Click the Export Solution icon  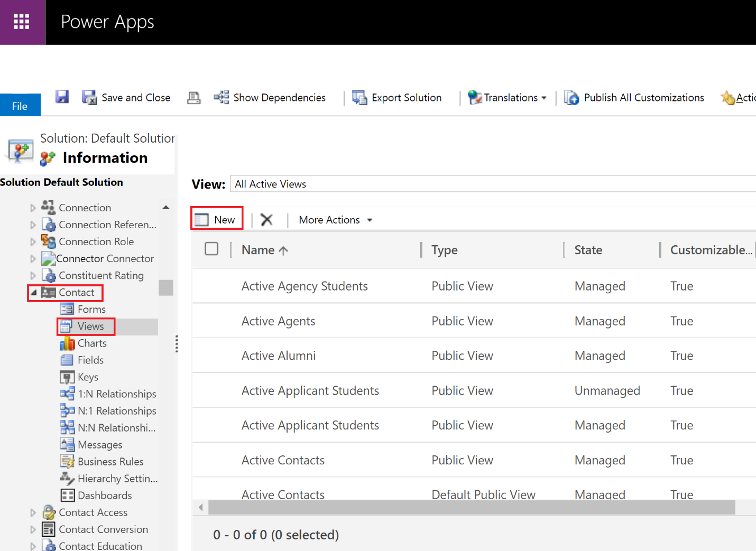tap(359, 97)
